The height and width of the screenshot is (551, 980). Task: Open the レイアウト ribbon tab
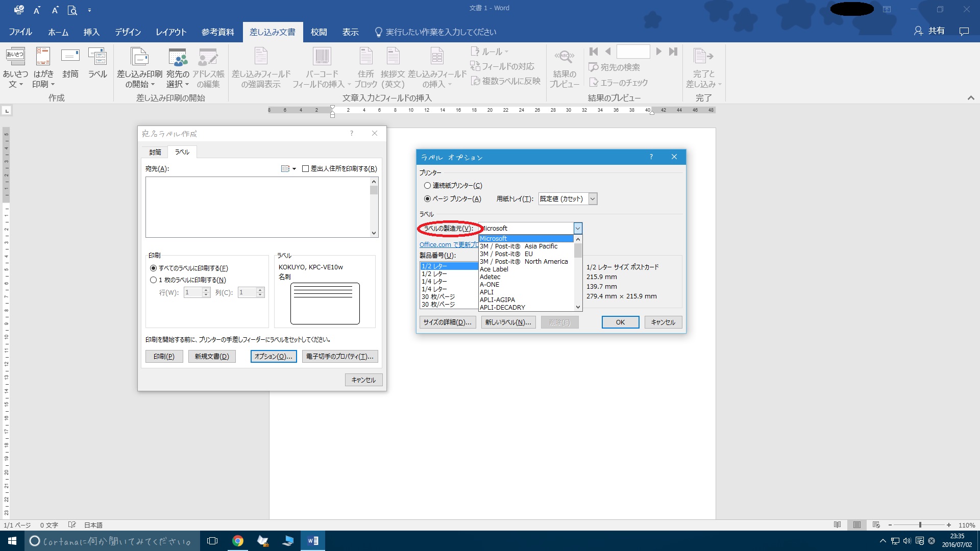(x=171, y=32)
